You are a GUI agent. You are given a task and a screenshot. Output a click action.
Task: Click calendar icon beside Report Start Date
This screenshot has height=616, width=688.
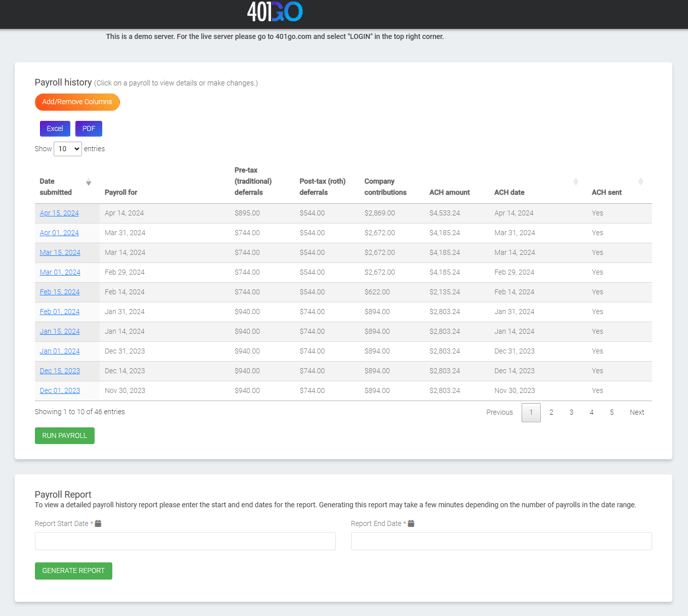tap(98, 524)
